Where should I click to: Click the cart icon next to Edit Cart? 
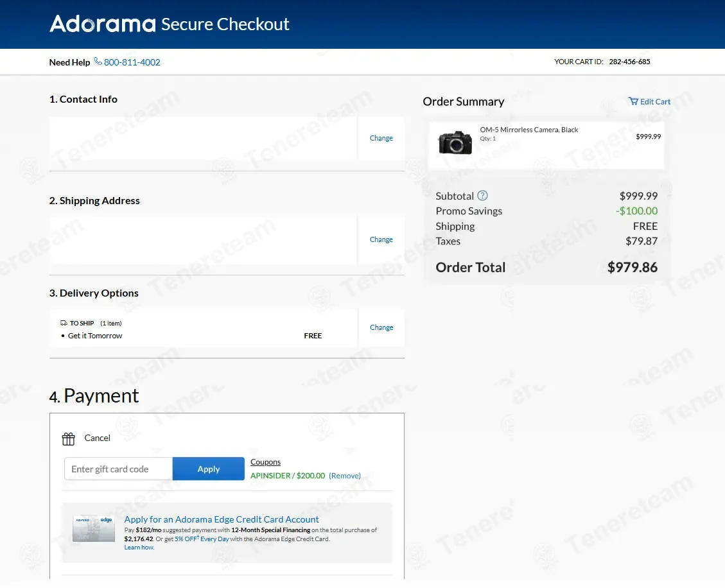click(x=633, y=101)
